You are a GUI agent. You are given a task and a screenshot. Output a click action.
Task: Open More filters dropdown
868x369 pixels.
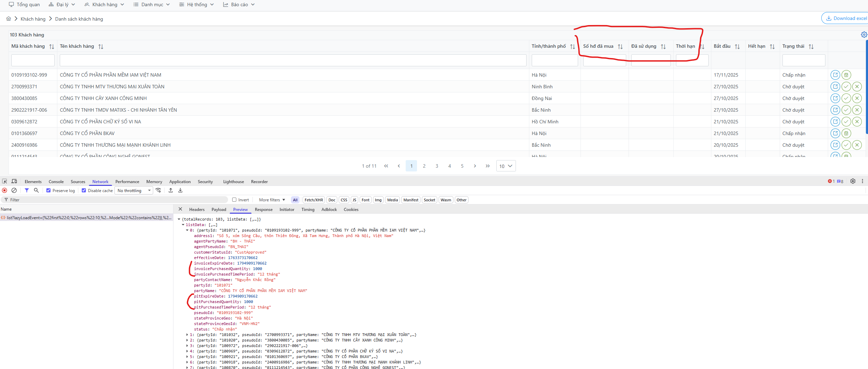point(272,200)
